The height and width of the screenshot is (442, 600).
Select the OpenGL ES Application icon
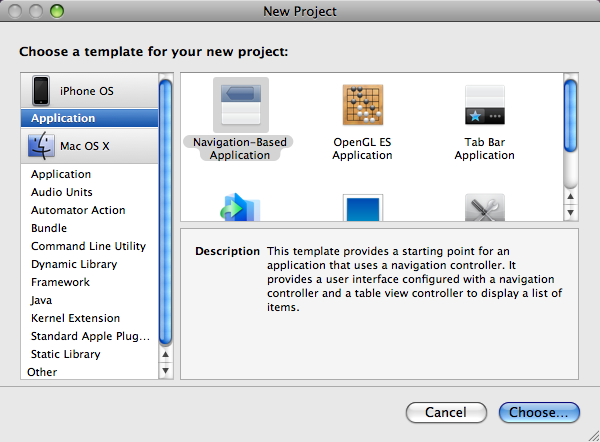coord(362,105)
